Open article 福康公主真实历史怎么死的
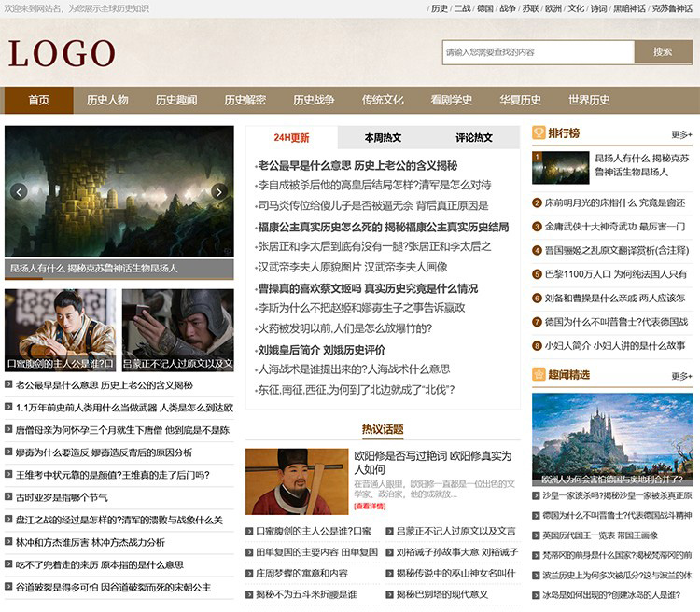Screen dimensions: 700x612 point(384,227)
